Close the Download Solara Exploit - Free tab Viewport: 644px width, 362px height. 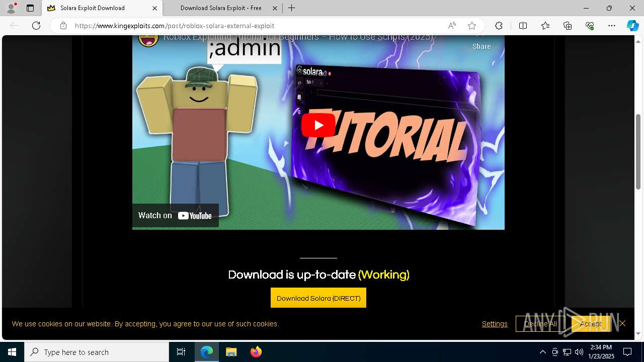coord(275,8)
